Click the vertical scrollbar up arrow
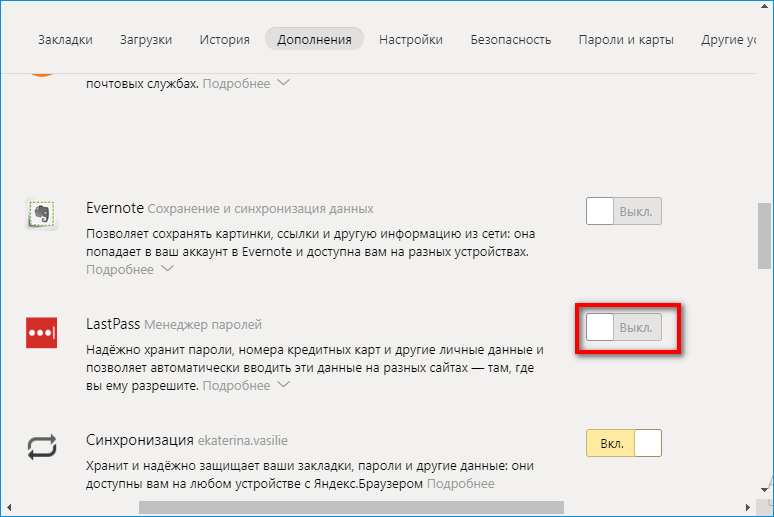This screenshot has width=774, height=517. pos(765,4)
